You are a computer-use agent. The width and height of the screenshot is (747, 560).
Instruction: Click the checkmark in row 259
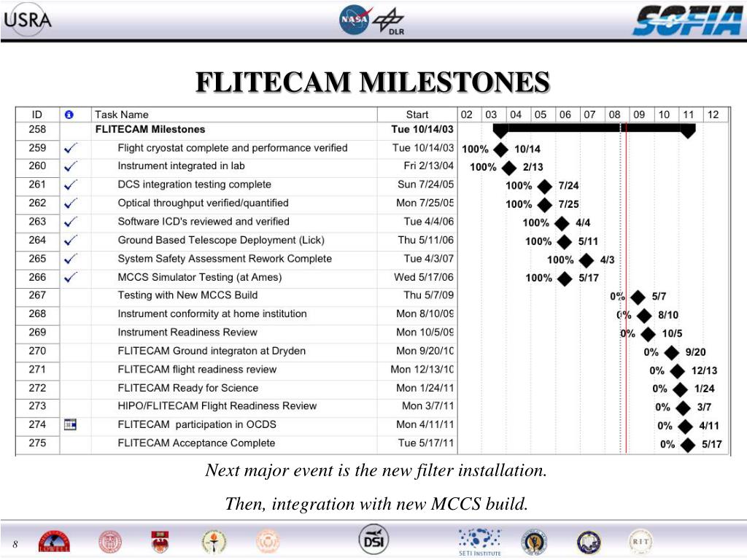[71, 148]
